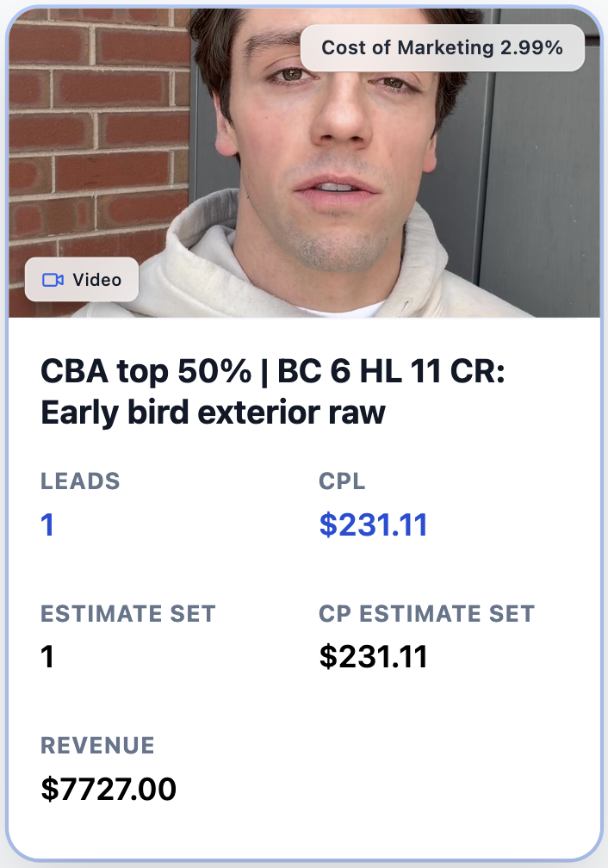Click the Video label text

tap(96, 279)
